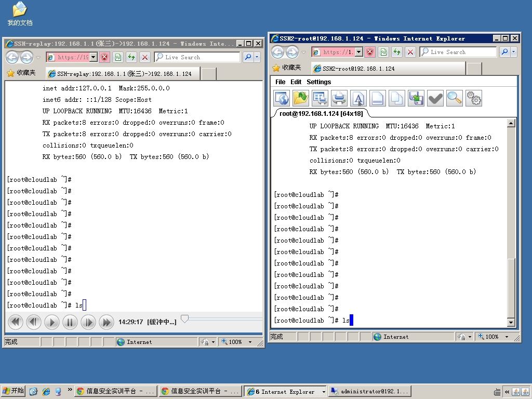The width and height of the screenshot is (532, 399).
Task: Fast forward the SSH replay
Action: (107, 322)
